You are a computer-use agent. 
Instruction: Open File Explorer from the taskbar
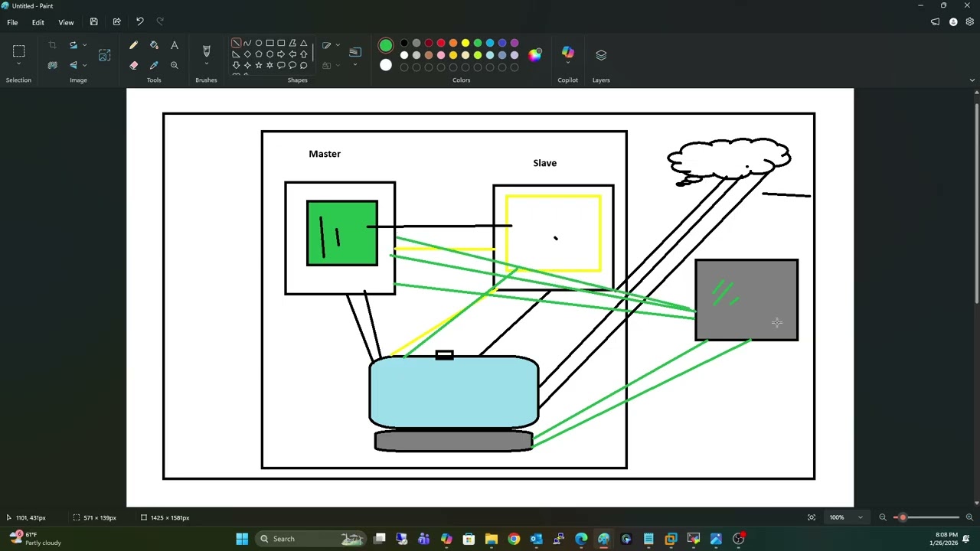tap(492, 539)
